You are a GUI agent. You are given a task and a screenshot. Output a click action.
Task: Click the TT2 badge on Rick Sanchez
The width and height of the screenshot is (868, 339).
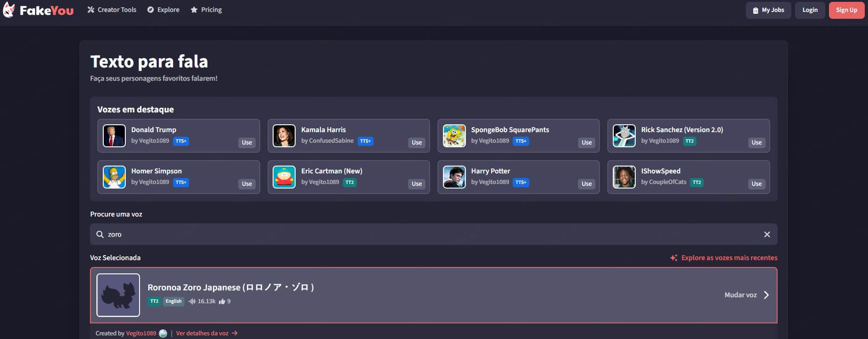[x=689, y=141]
